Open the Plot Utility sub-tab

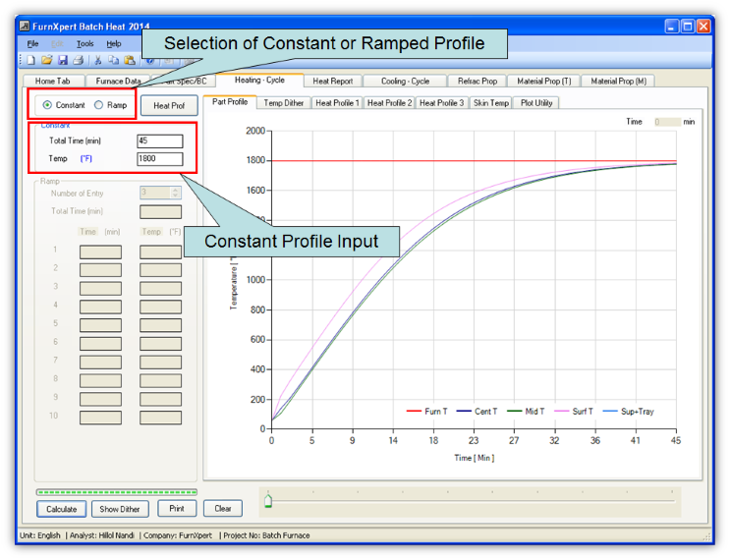[536, 103]
